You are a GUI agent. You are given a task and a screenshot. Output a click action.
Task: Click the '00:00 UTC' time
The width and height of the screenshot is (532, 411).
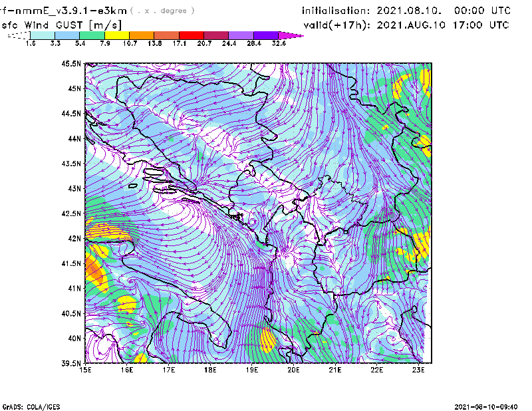[x=483, y=11]
